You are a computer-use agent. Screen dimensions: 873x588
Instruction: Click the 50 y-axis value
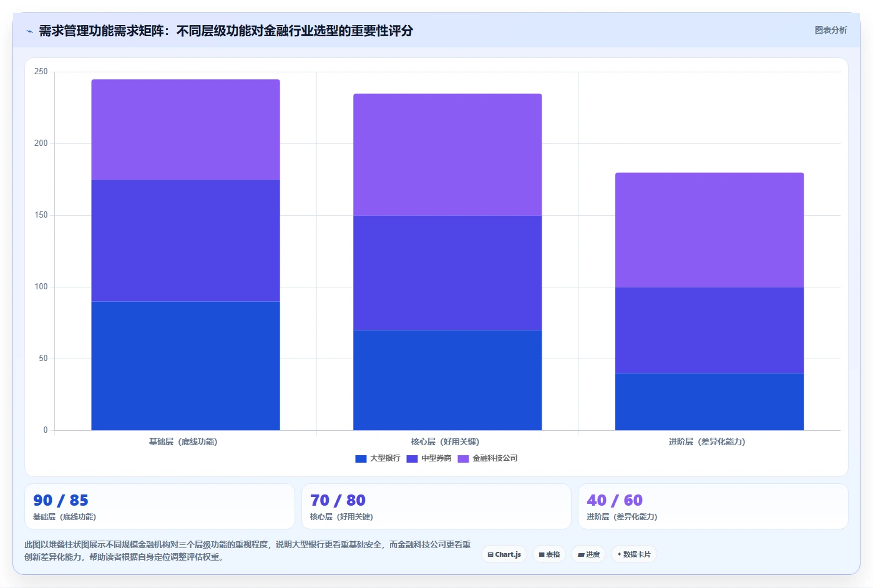pyautogui.click(x=43, y=359)
